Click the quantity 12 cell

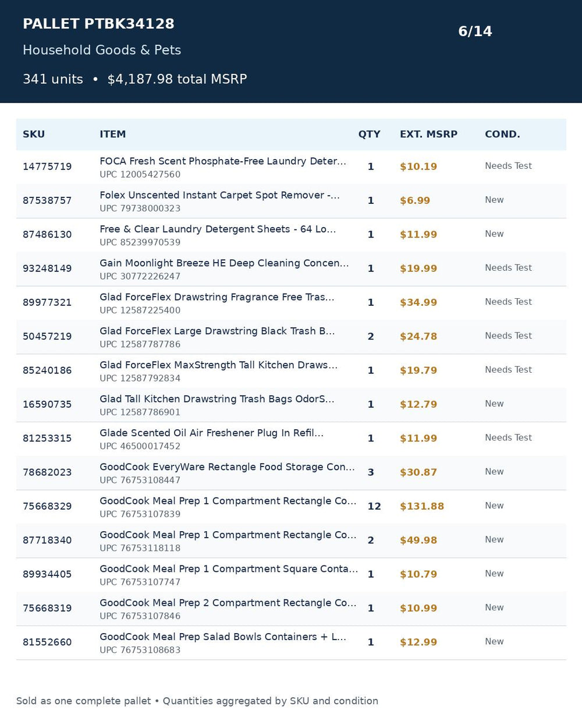374,506
